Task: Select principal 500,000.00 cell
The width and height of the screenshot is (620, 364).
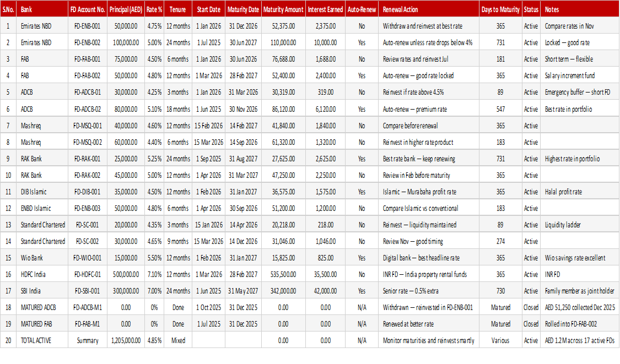Action: coord(126,274)
